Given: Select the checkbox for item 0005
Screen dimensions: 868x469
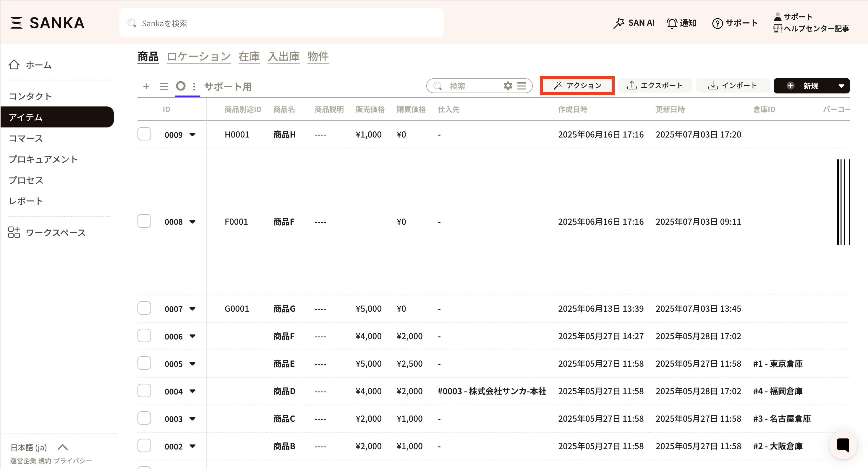Looking at the screenshot, I should (x=144, y=363).
